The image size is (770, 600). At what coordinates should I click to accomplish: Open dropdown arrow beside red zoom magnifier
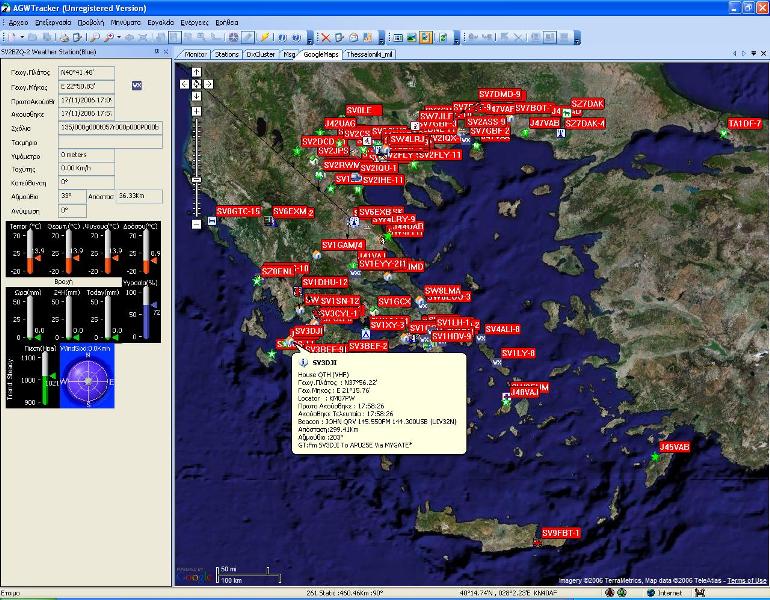tap(119, 37)
